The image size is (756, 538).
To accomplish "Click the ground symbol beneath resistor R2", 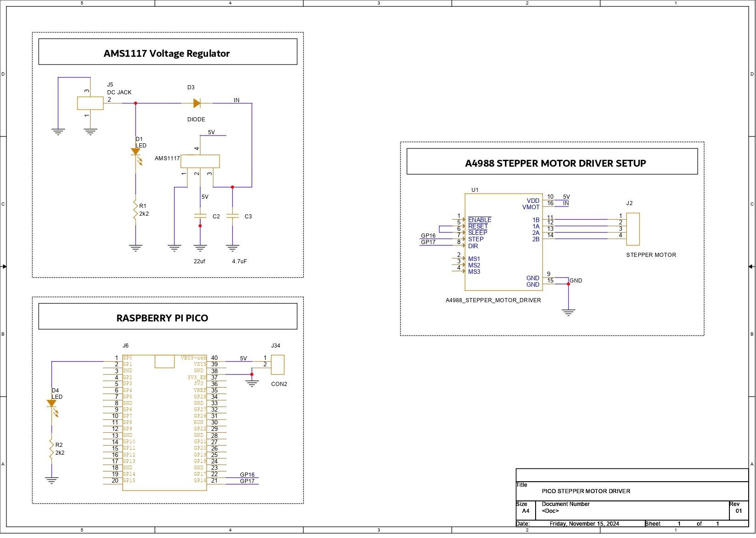I will point(52,481).
